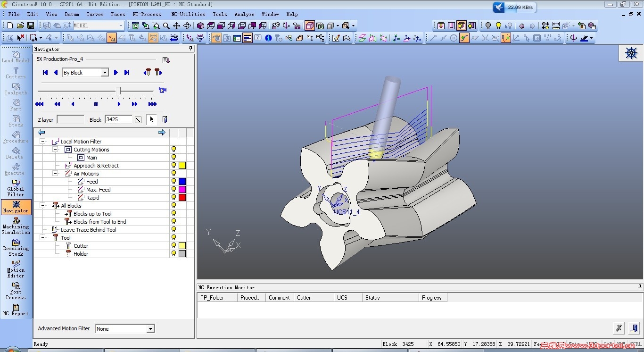The width and height of the screenshot is (644, 352).
Task: Toggle visibility bulb for Feed
Action: 173,182
